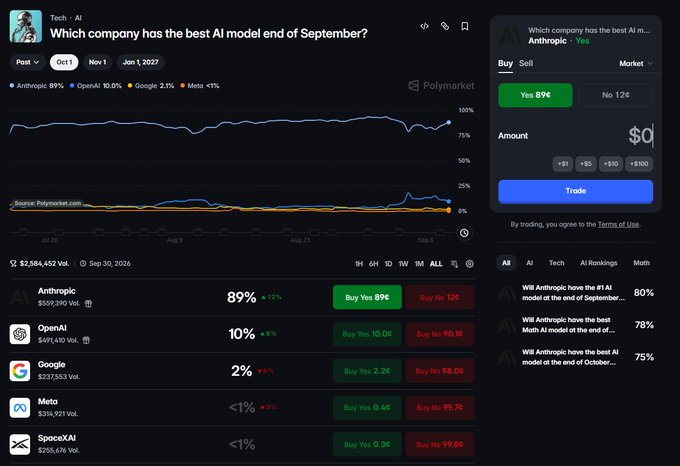Click the OpenAI logo icon
The image size is (680, 466).
(x=20, y=334)
